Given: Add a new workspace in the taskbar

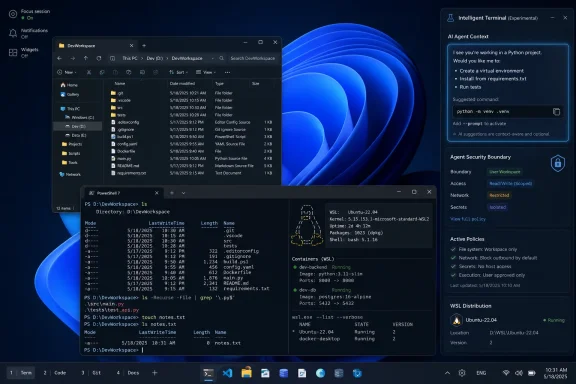Looking at the screenshot, I should pyautogui.click(x=155, y=373).
